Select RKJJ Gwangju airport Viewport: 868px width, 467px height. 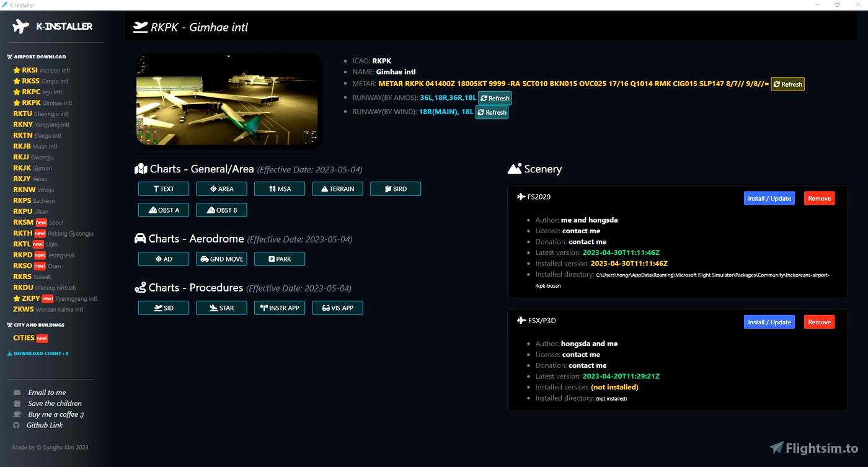click(33, 157)
